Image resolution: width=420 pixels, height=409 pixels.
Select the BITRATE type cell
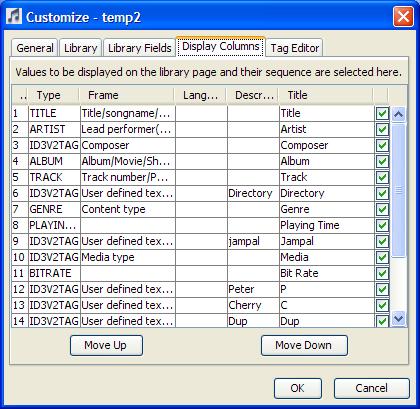point(54,273)
